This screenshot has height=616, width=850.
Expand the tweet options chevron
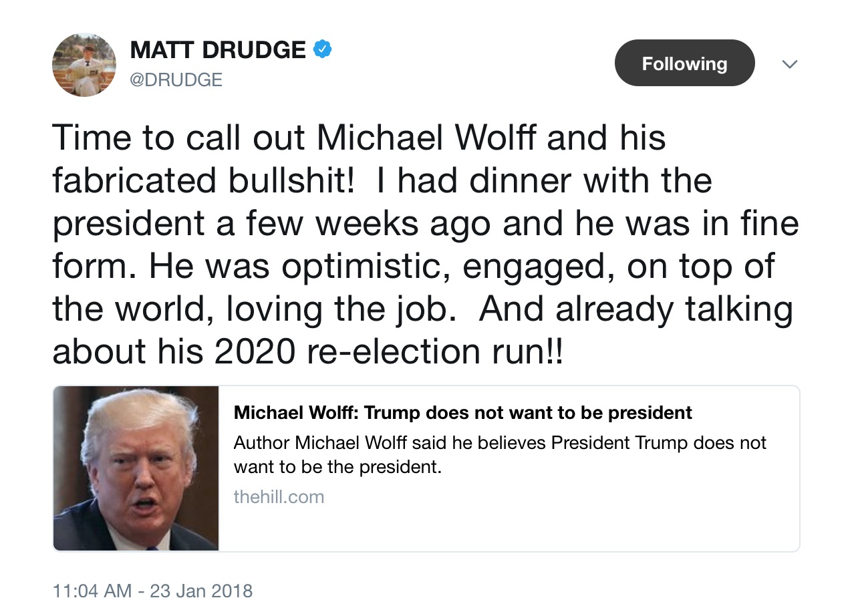point(790,64)
